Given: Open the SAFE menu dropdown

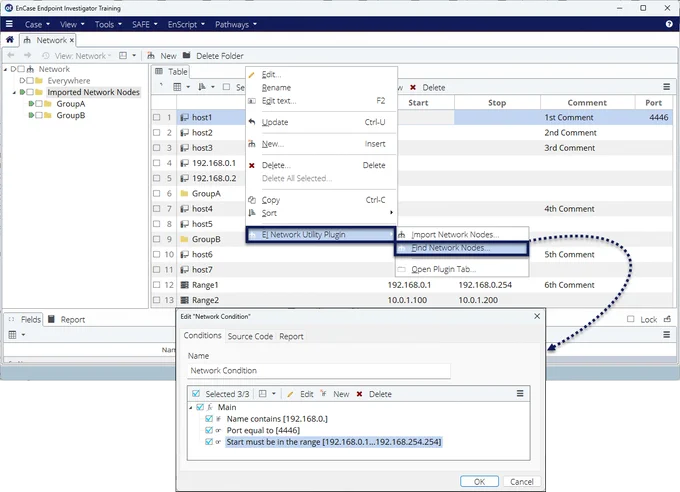Looking at the screenshot, I should coord(144,24).
